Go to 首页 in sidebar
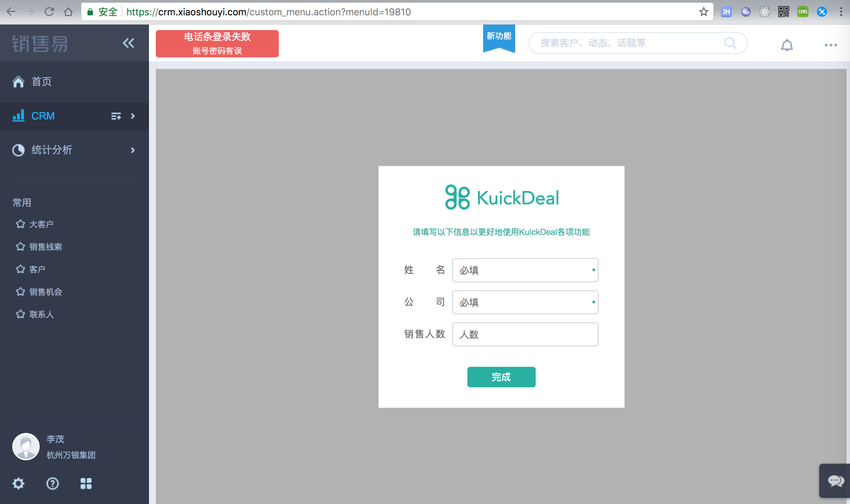This screenshot has width=850, height=504. [x=41, y=82]
